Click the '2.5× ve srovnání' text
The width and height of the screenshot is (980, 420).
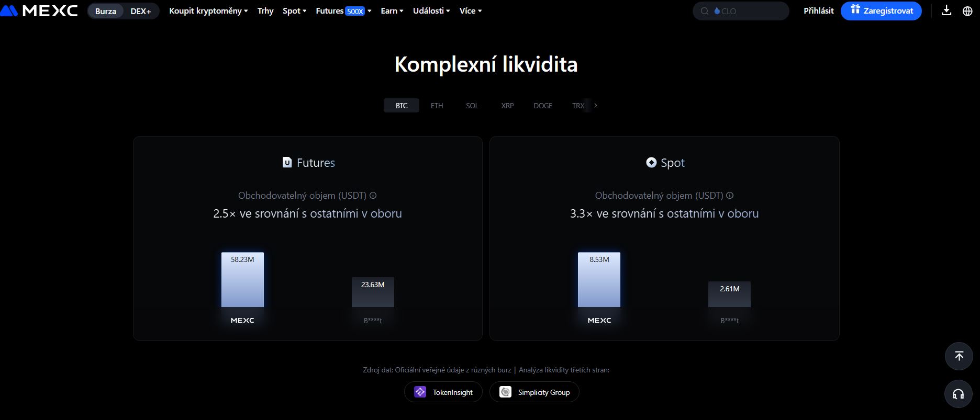point(308,213)
